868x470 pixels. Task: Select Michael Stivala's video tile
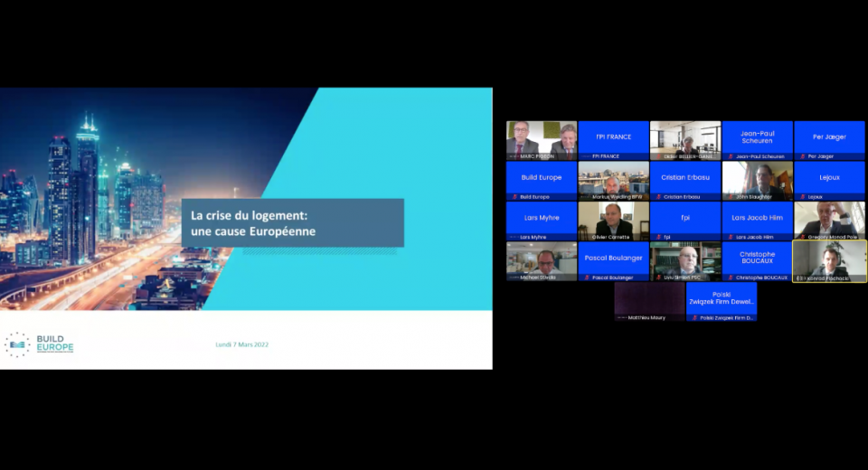coord(542,261)
